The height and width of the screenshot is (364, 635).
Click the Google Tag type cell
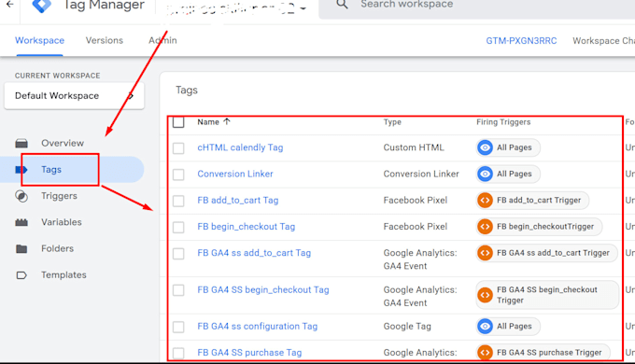pyautogui.click(x=407, y=326)
